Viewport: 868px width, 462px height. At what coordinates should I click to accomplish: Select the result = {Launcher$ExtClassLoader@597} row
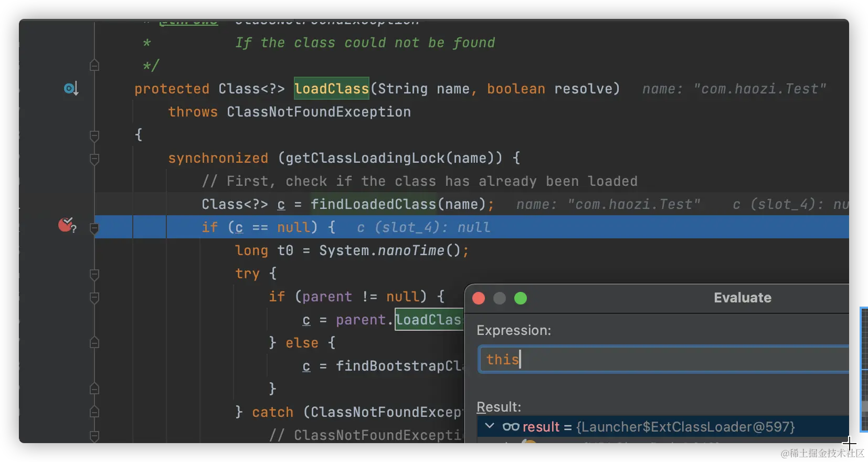click(x=663, y=426)
